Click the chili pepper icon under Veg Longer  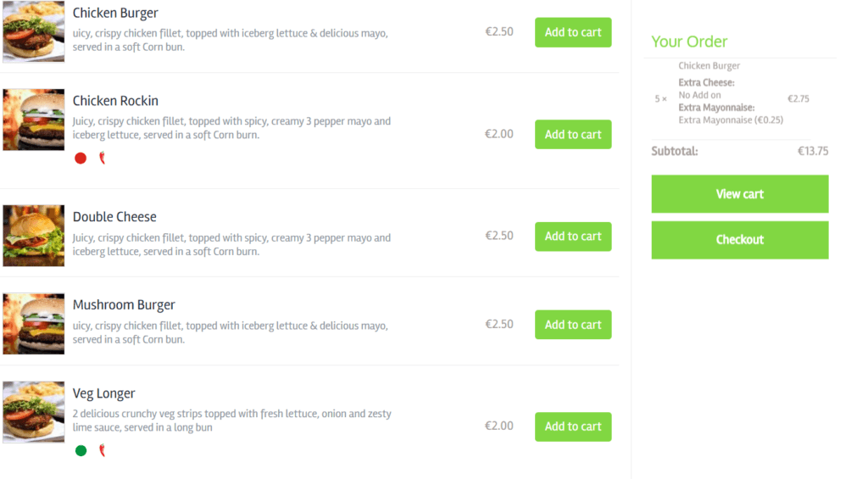[x=103, y=450]
